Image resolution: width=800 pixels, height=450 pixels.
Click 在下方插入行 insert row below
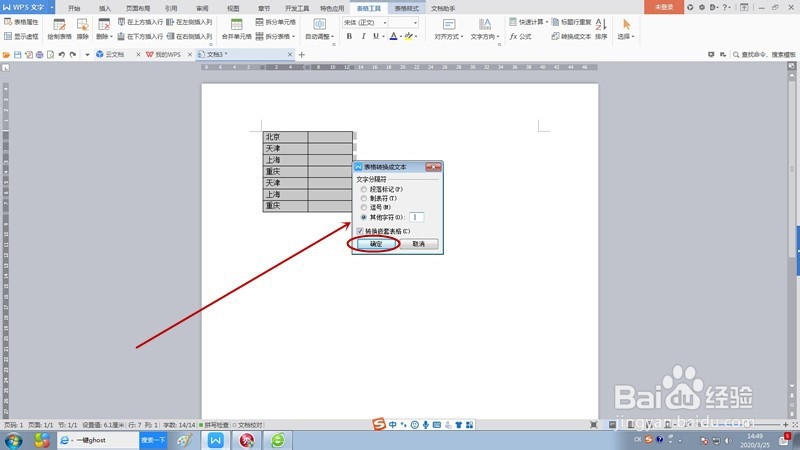[x=140, y=36]
